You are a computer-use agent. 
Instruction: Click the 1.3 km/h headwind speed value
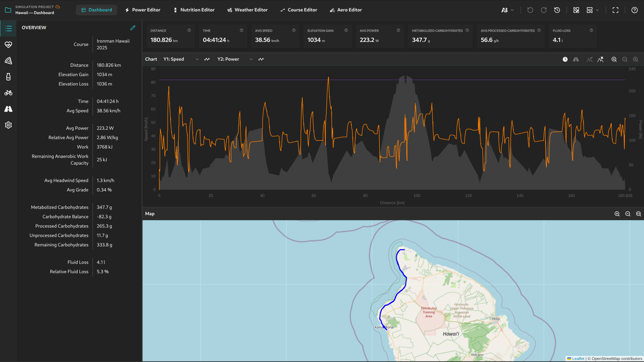point(105,181)
